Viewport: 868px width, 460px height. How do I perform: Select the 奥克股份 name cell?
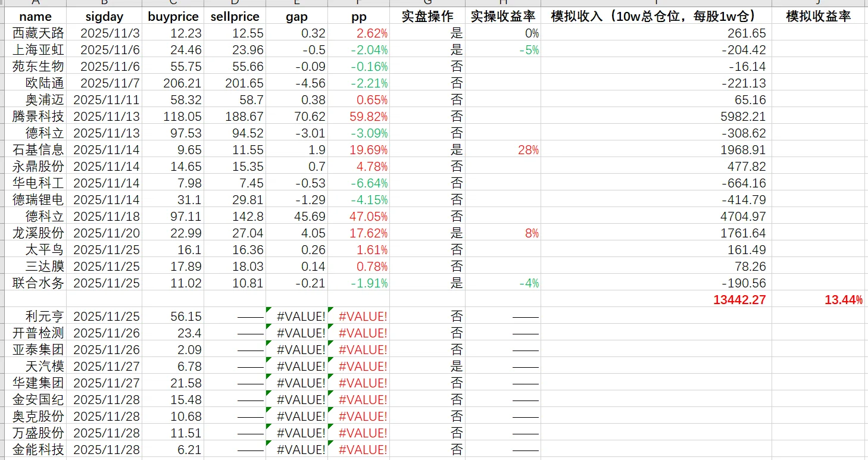click(x=35, y=416)
